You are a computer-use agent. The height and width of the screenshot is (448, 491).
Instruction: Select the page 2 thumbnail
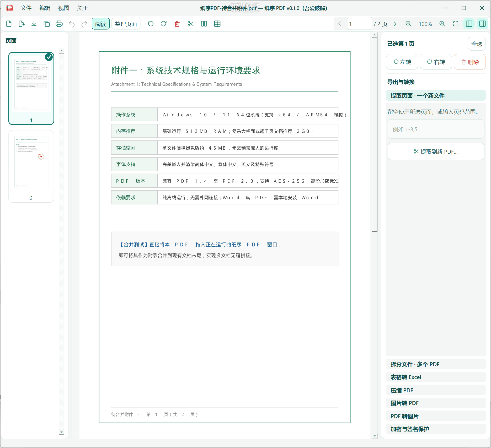pyautogui.click(x=31, y=166)
